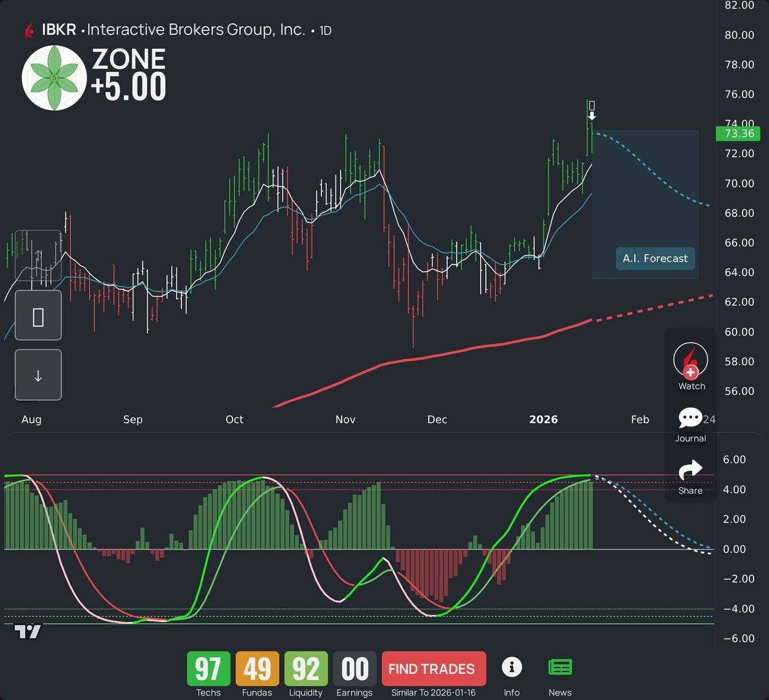769x700 pixels.
Task: Click the Feb label on time axis
Action: pos(640,419)
